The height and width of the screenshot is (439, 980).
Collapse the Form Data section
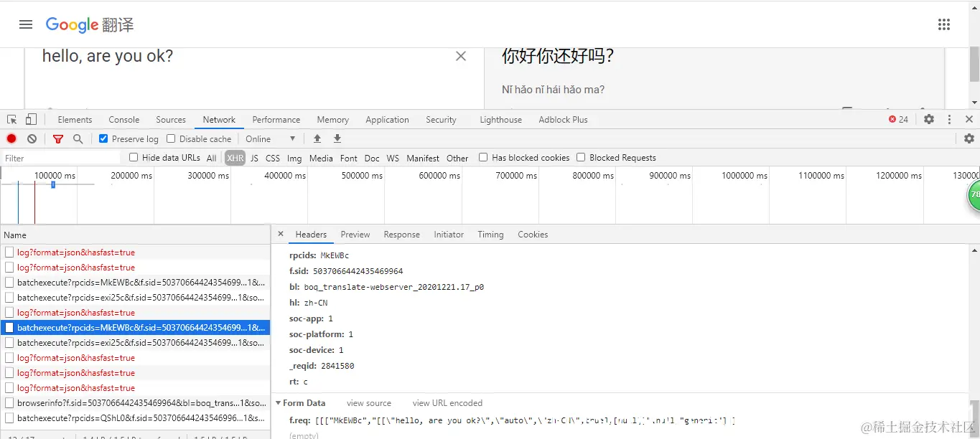(x=278, y=403)
